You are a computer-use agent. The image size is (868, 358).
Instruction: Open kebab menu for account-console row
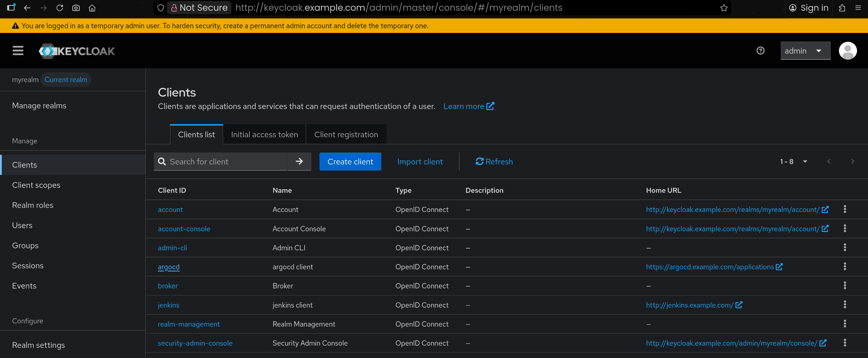(x=845, y=229)
